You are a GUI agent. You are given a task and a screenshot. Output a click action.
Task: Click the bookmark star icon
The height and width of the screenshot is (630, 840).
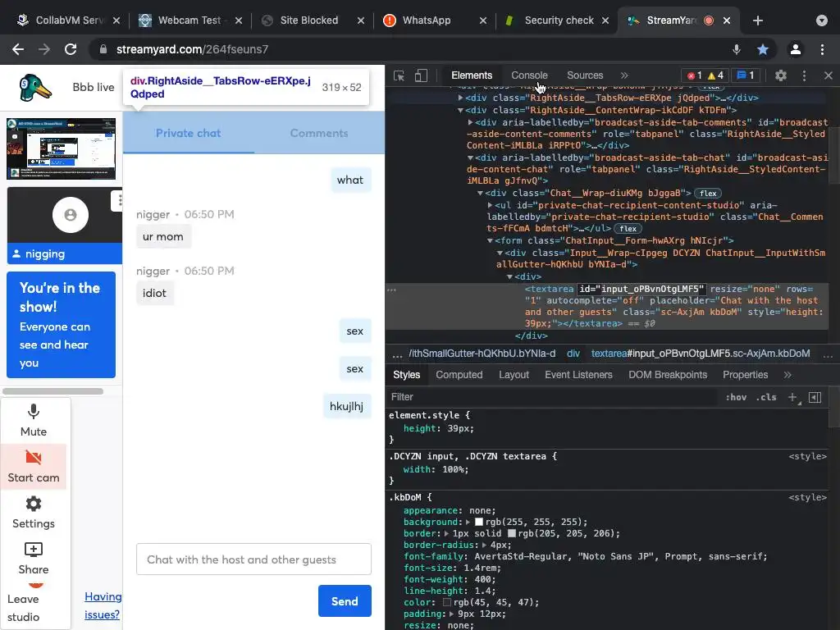(763, 49)
